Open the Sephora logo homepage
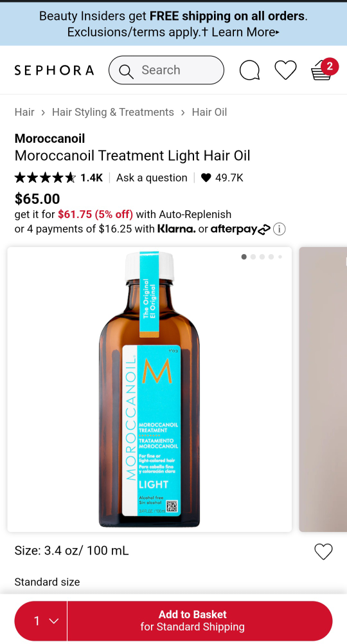 (54, 70)
